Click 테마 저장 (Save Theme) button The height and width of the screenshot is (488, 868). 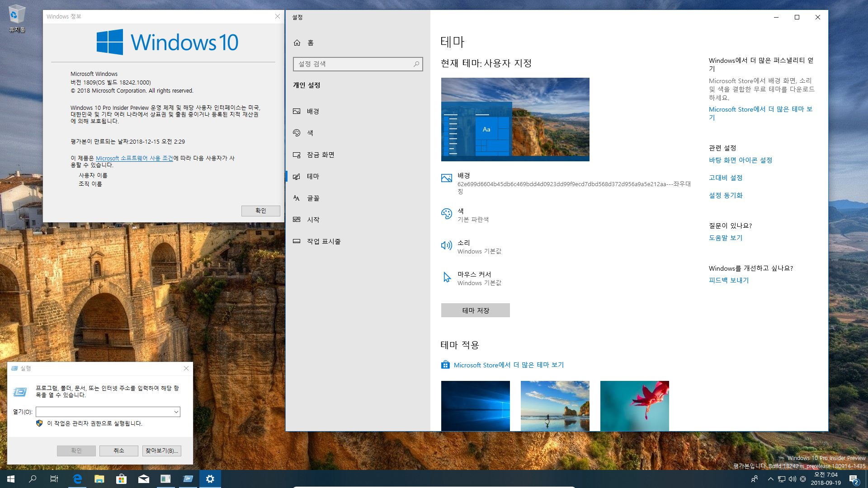coord(475,310)
